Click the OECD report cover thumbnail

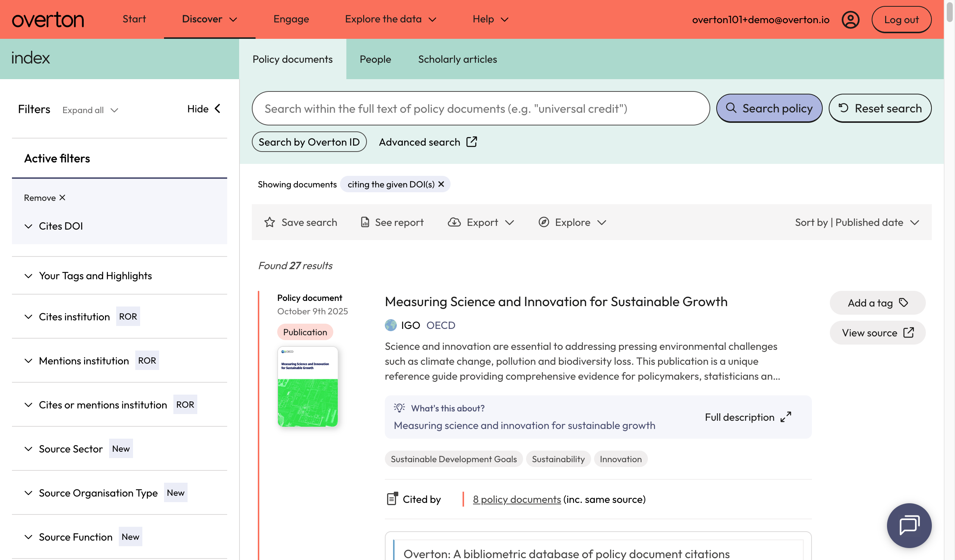307,386
